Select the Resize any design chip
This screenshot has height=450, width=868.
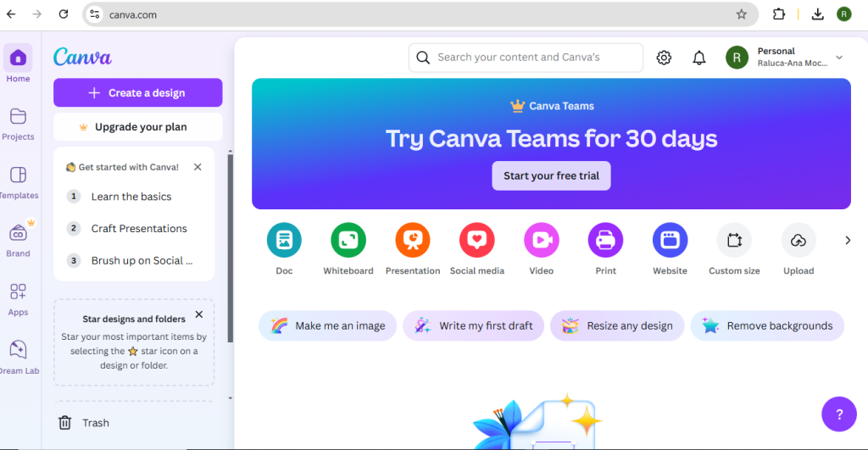[x=617, y=326]
